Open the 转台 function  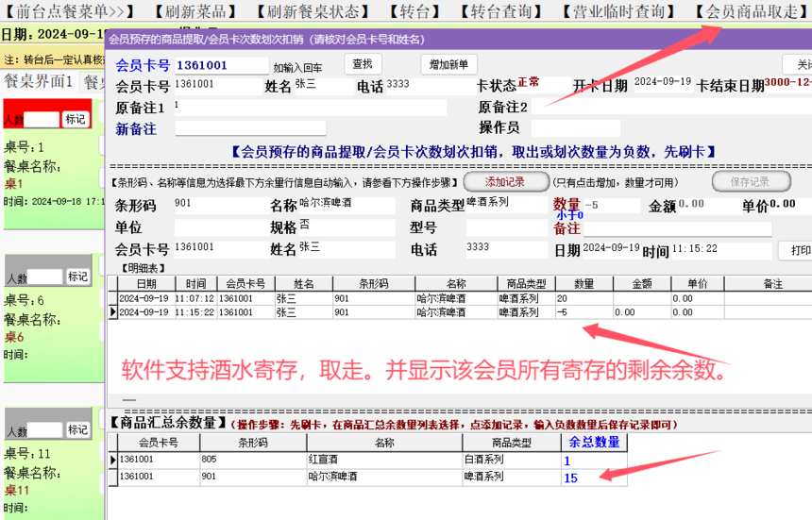click(414, 11)
